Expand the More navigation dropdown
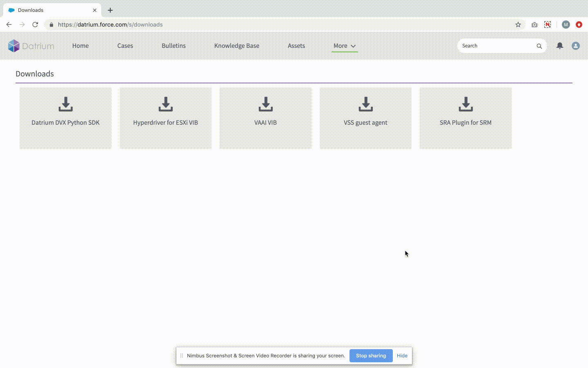588x368 pixels. (345, 46)
